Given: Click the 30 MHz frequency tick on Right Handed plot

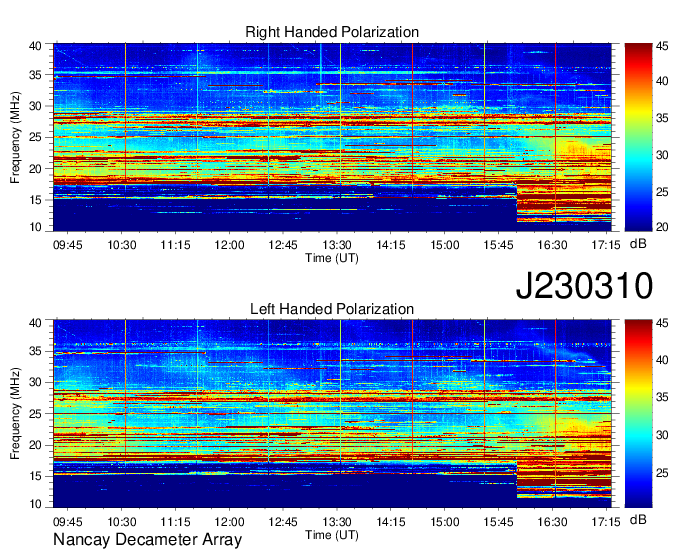Looking at the screenshot, I should (35, 106).
